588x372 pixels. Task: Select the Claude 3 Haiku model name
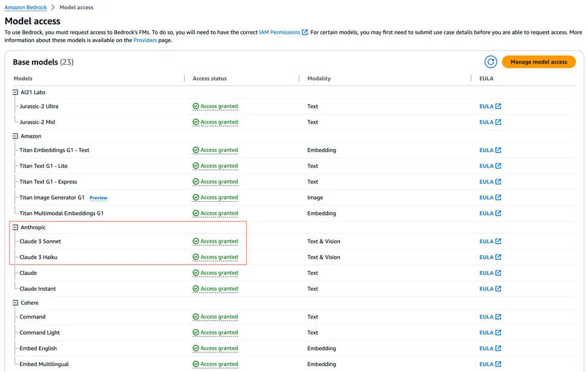click(x=38, y=257)
